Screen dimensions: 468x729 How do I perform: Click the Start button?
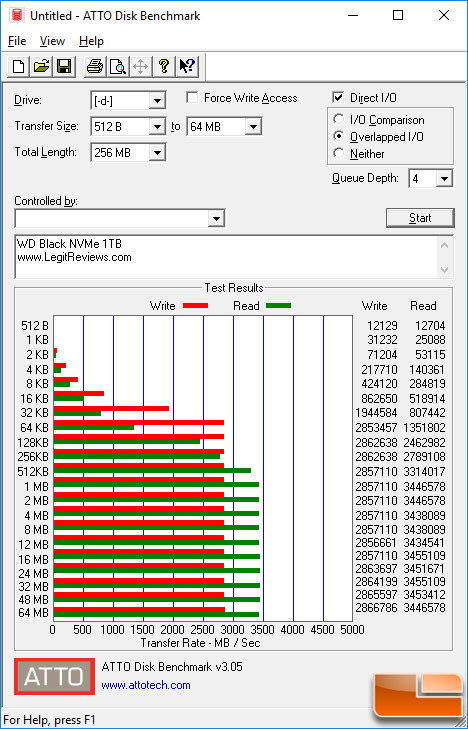pyautogui.click(x=420, y=218)
